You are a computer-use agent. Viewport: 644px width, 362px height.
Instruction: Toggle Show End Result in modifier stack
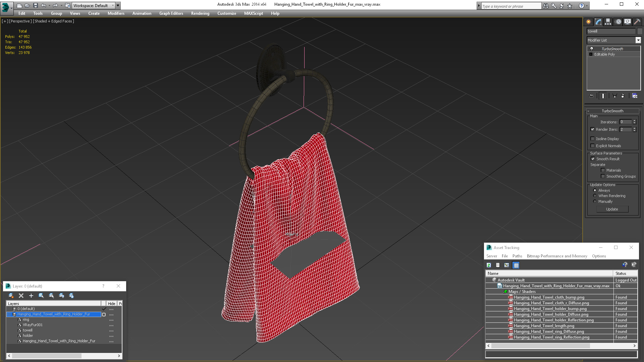[603, 96]
